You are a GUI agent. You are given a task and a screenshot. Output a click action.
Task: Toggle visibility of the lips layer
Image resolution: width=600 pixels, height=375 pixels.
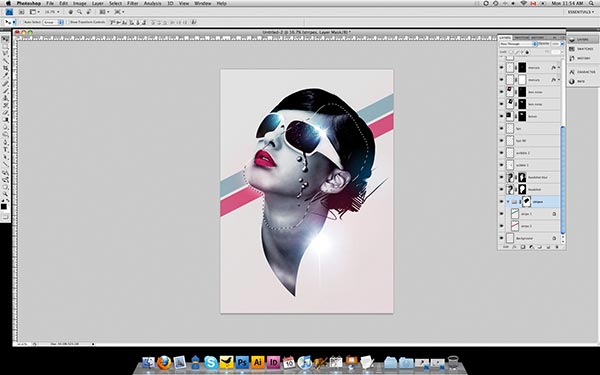click(x=501, y=129)
